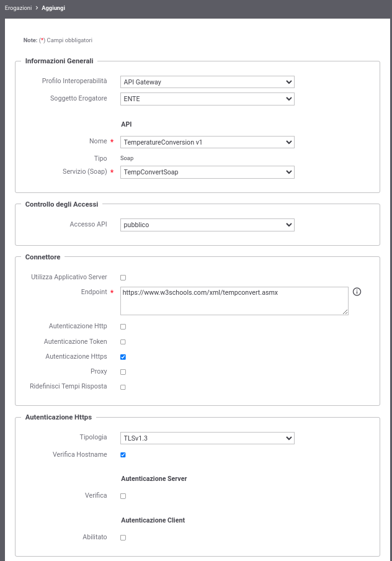Viewport: 392px width, 561px height.
Task: Open the Accesso API dropdown
Action: click(207, 225)
